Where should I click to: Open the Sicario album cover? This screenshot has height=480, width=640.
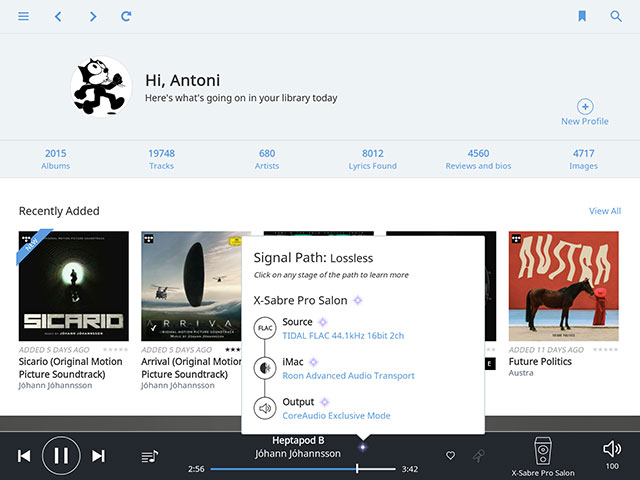point(73,286)
